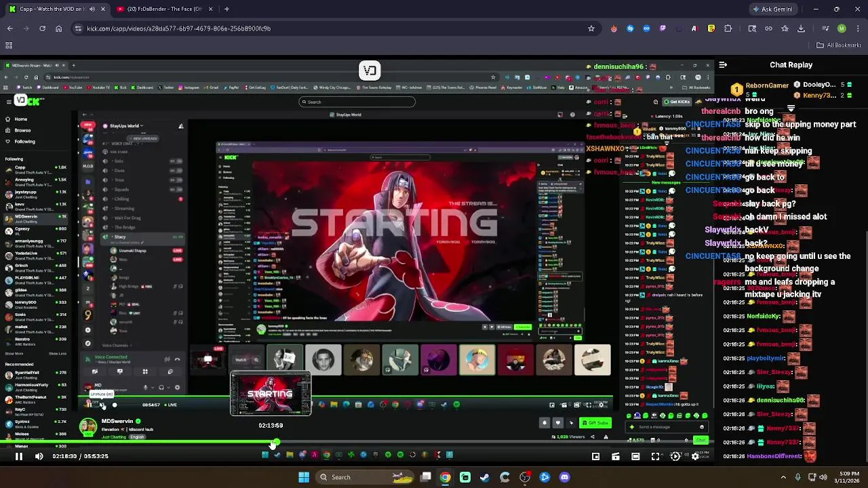Open the Apps grid shortcut in bookmarks bar
This screenshot has width=868, height=488.
coord(9,45)
